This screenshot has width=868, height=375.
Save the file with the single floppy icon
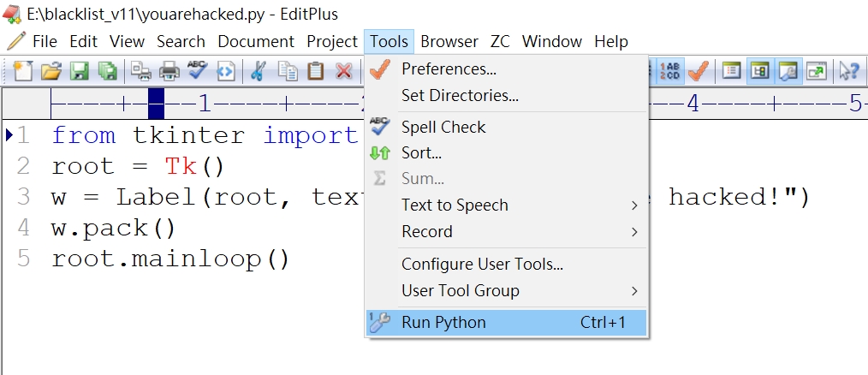point(80,71)
